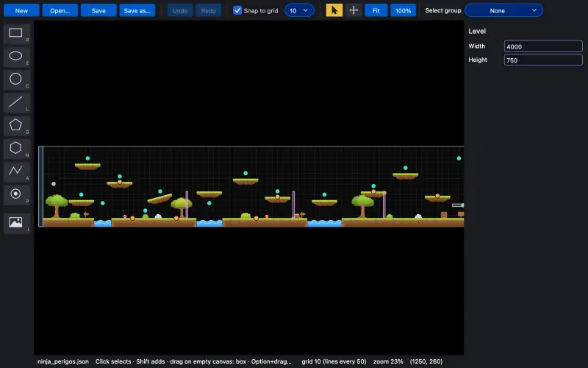Click the New button
Viewport: 588px width, 368px height.
(x=21, y=10)
